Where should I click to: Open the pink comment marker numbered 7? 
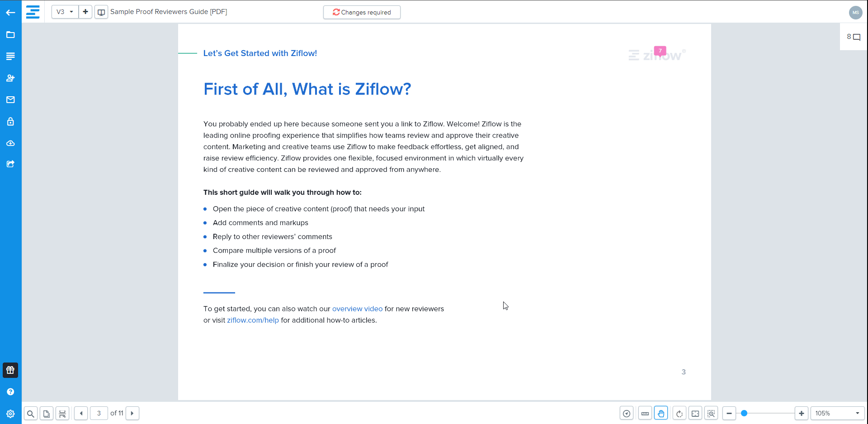pos(660,51)
